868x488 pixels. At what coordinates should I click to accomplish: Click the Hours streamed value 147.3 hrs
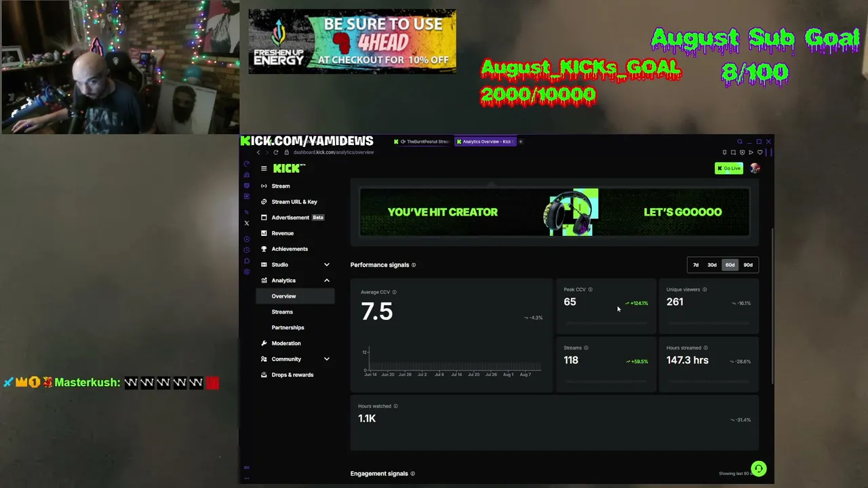tap(688, 360)
